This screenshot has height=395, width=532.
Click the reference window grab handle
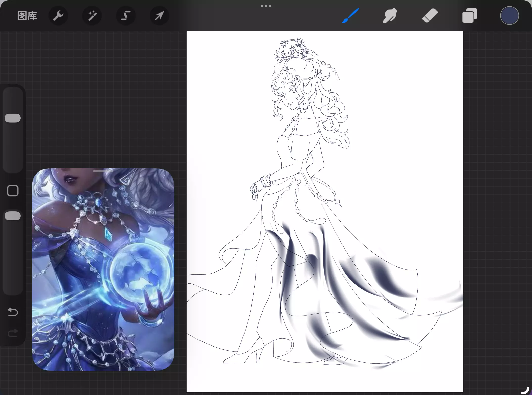click(x=103, y=171)
